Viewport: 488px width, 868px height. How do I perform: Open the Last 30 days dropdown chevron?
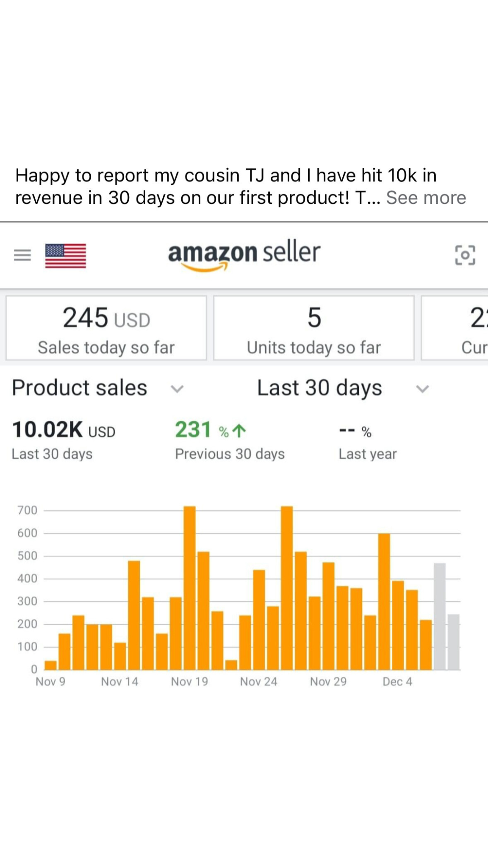tap(422, 388)
